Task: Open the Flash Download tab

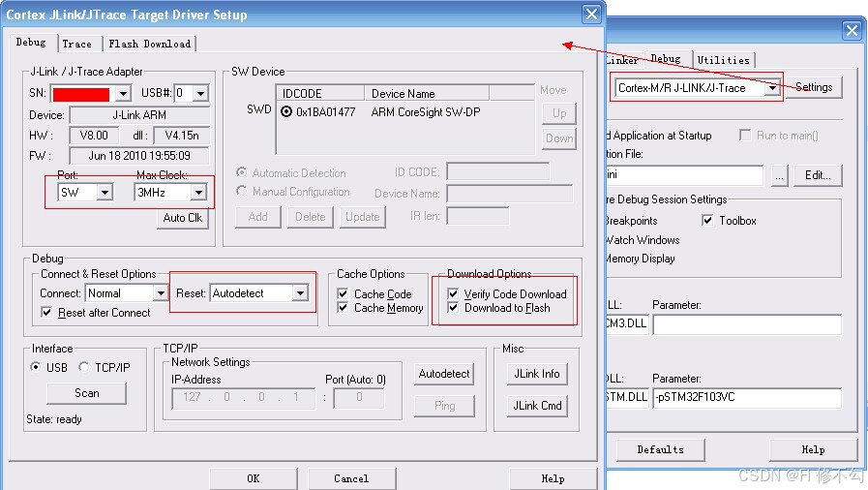Action: [149, 44]
